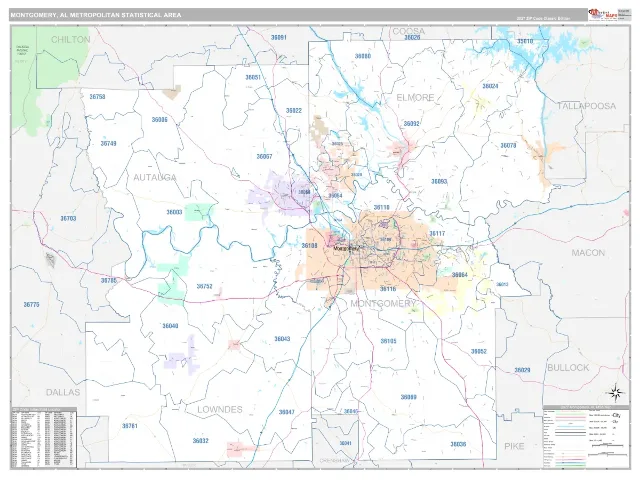
Task: Click ZIP code 36758
Action: (98, 97)
